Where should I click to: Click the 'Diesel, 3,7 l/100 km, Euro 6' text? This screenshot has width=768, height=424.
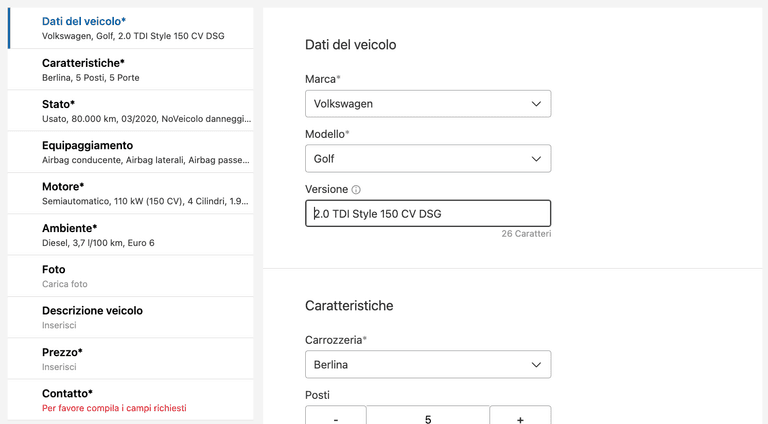pos(98,243)
